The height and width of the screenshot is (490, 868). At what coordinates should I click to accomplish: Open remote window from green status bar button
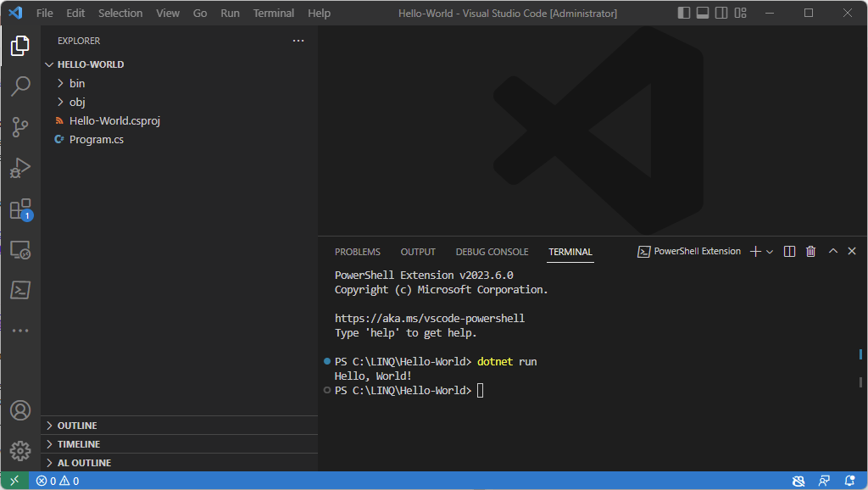tap(14, 481)
